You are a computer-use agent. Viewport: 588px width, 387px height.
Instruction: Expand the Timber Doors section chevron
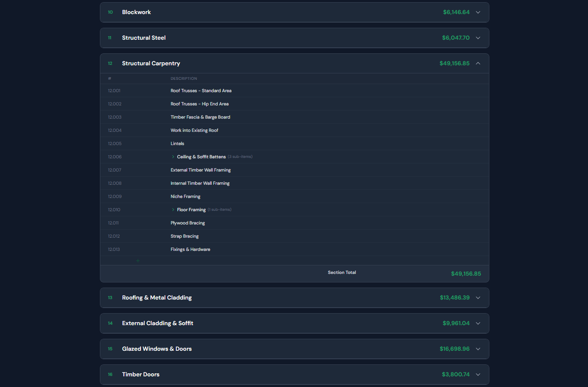coord(478,375)
